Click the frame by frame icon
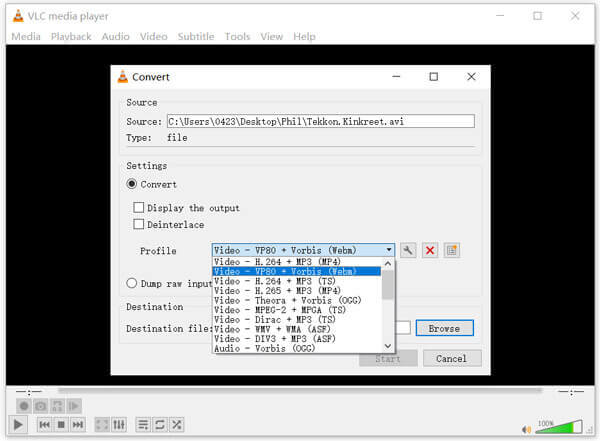Screen dimensions: 600x441 click(x=74, y=406)
